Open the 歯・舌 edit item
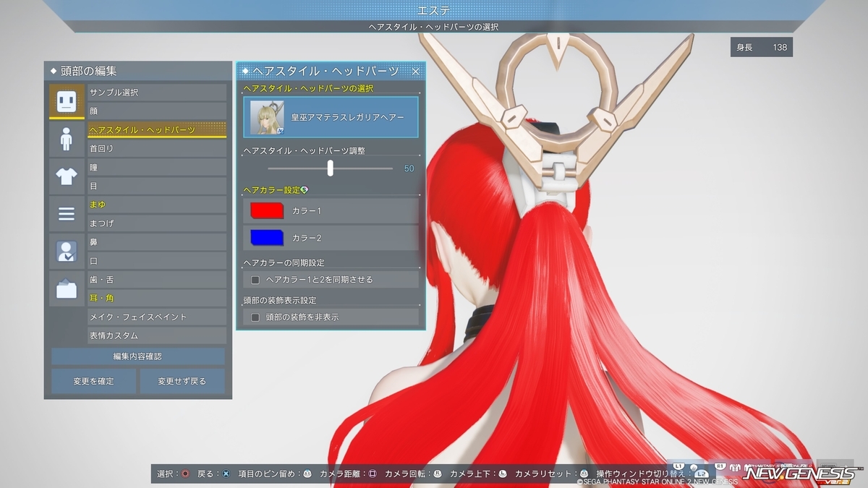Screen dimensions: 868x488 coord(157,279)
